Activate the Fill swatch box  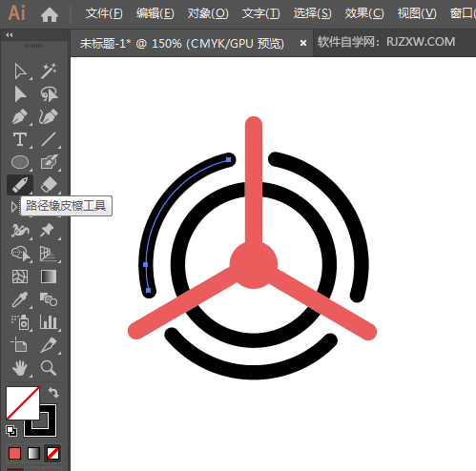(23, 403)
